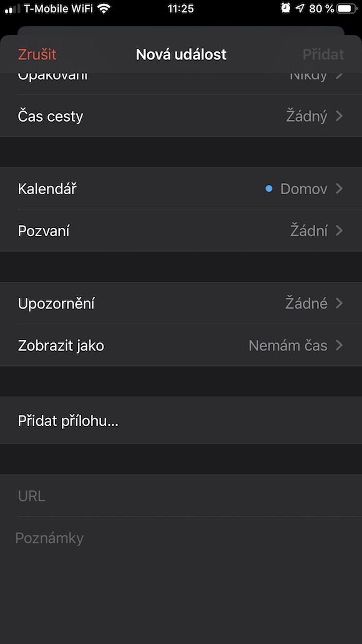
Task: Tap Přidat přílohu to attach file
Action: coord(181,420)
